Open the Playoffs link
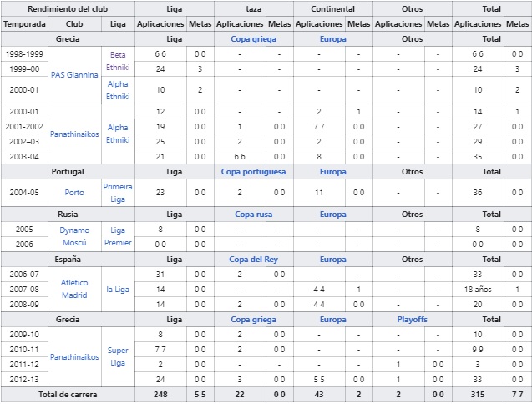 pos(412,320)
